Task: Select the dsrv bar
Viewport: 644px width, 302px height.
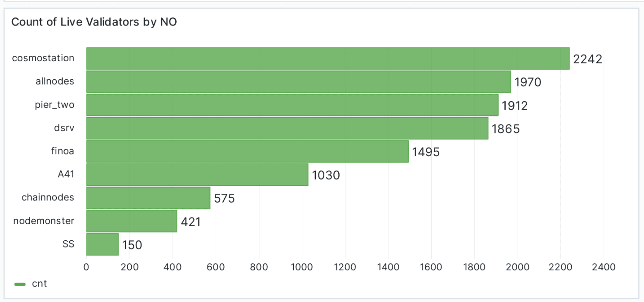Action: 287,129
